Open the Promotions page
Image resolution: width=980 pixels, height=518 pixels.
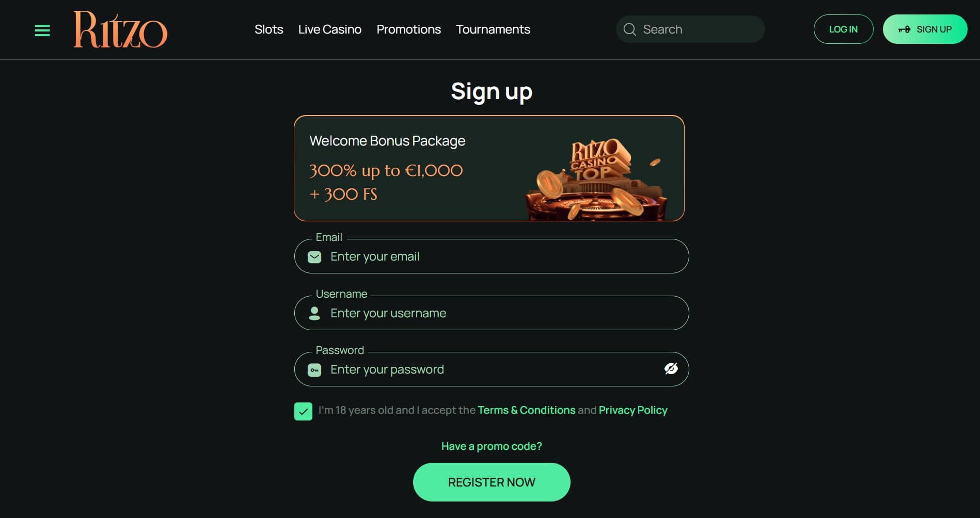point(408,29)
